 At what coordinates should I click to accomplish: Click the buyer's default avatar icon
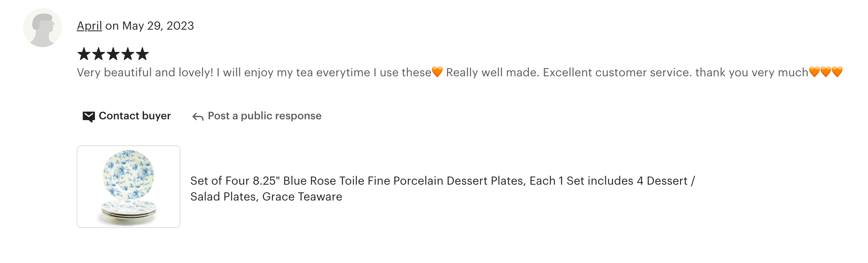click(43, 28)
